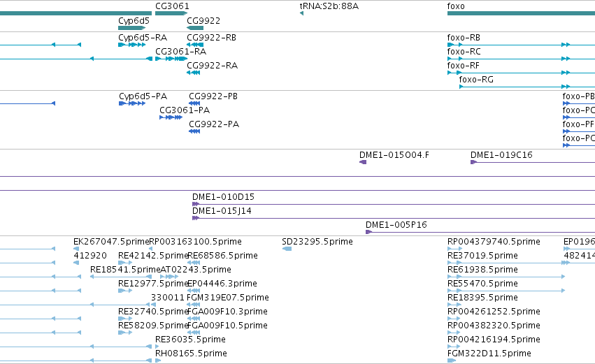
Task: Click EST label EP04446.3prime
Action: (x=222, y=284)
